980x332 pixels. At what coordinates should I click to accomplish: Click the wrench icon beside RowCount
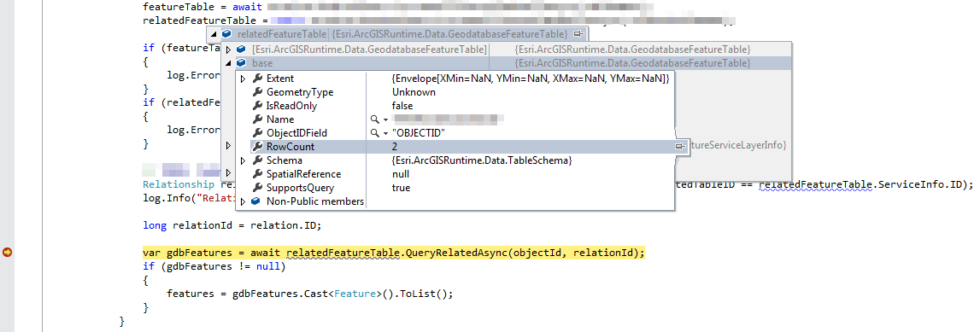(x=257, y=147)
